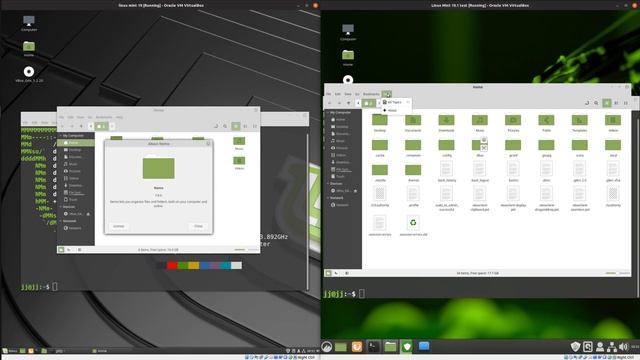This screenshot has width=640, height=360.
Task: Click License button in About Nemo dialog
Action: (119, 226)
